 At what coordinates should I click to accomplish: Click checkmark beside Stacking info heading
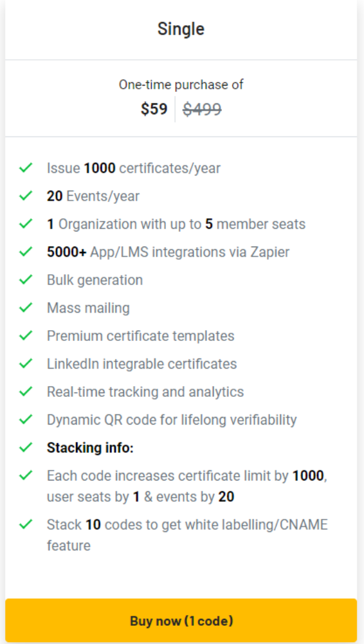pos(26,447)
